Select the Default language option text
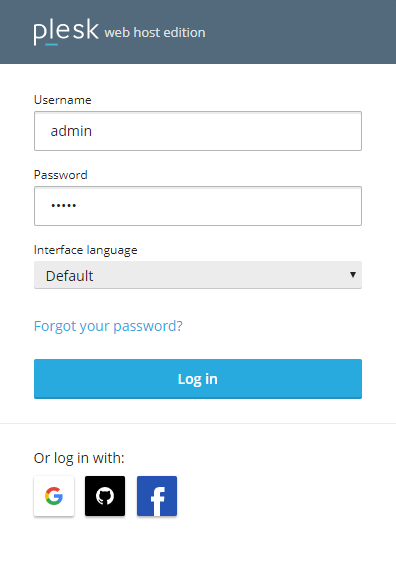Screen dimensions: 396x572 click(x=69, y=276)
